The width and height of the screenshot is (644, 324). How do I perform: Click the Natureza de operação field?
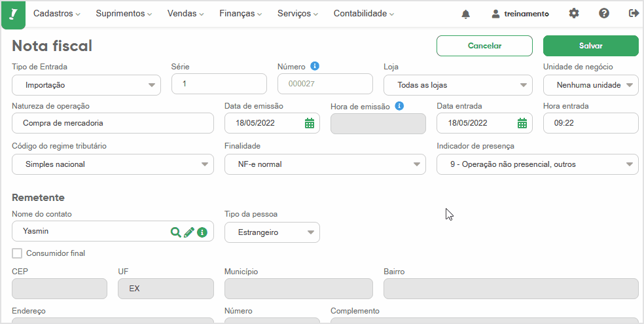[x=113, y=123]
